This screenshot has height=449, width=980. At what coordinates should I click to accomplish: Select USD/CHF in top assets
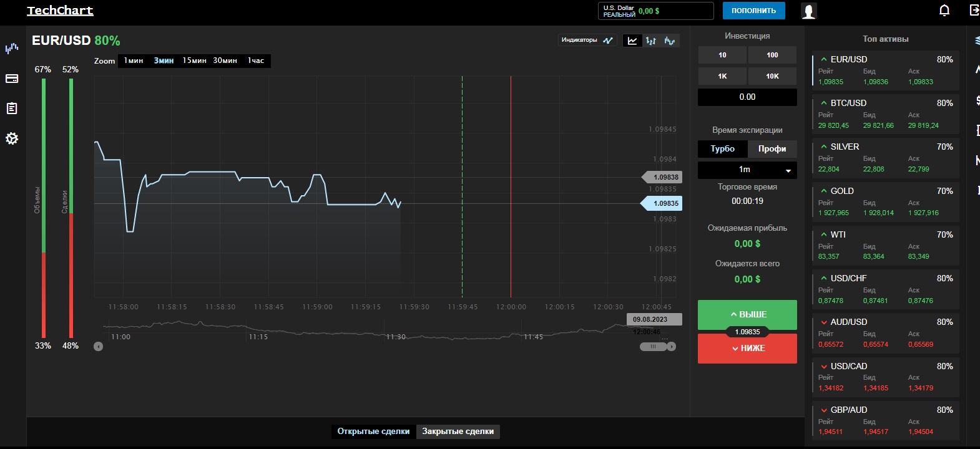(x=885, y=289)
